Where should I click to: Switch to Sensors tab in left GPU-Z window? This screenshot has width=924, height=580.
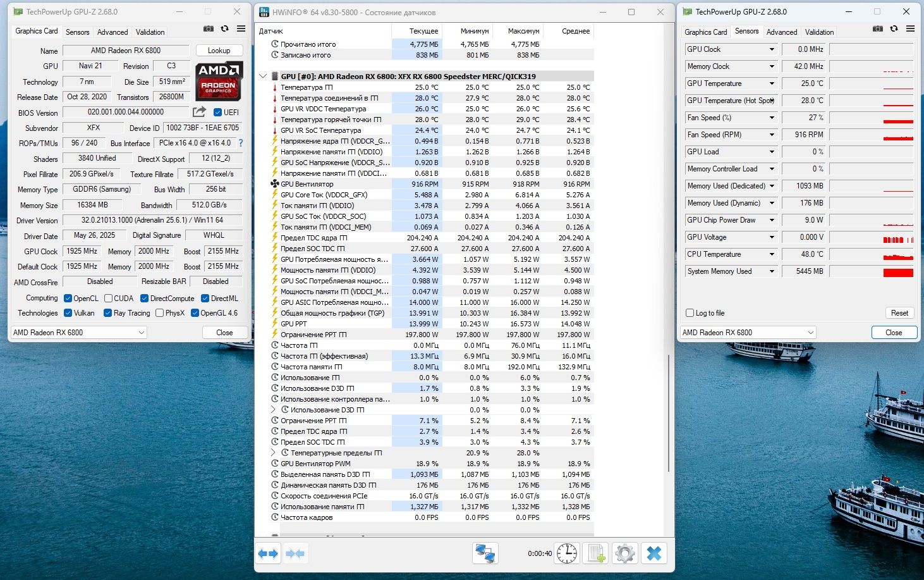pyautogui.click(x=78, y=32)
